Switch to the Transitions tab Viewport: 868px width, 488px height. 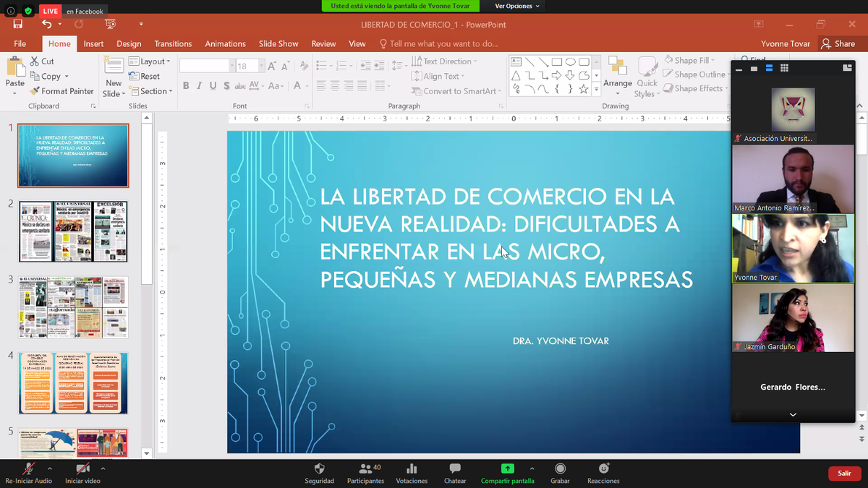[173, 43]
